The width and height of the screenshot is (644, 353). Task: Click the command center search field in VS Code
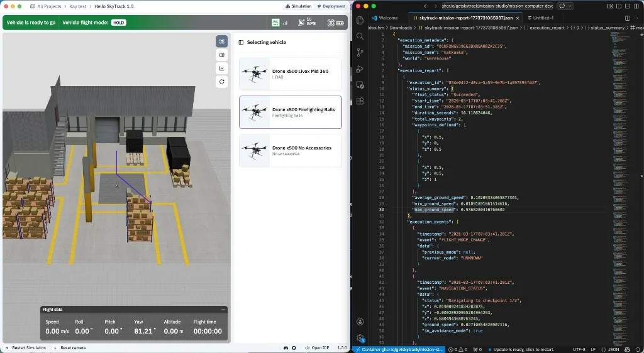click(x=497, y=6)
